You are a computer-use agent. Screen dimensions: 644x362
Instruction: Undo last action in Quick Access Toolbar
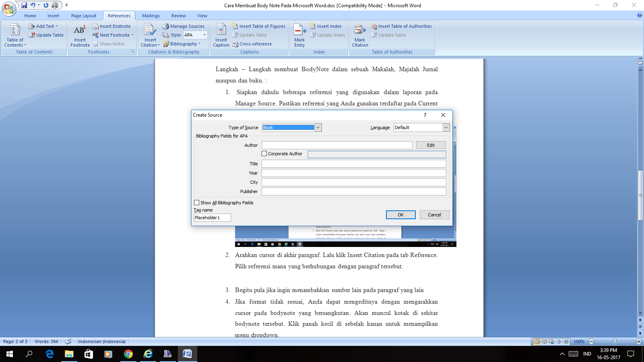(x=33, y=5)
